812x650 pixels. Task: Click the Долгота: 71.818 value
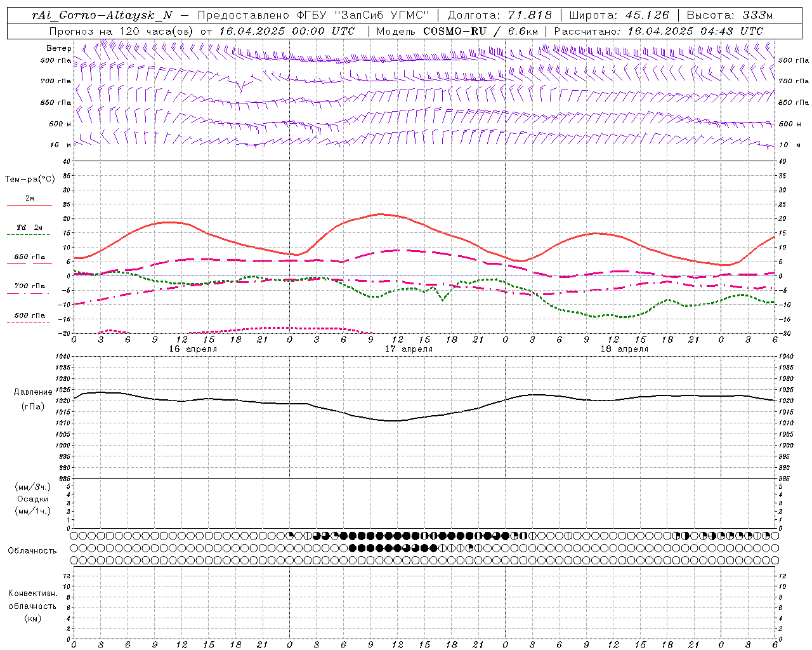(500, 16)
